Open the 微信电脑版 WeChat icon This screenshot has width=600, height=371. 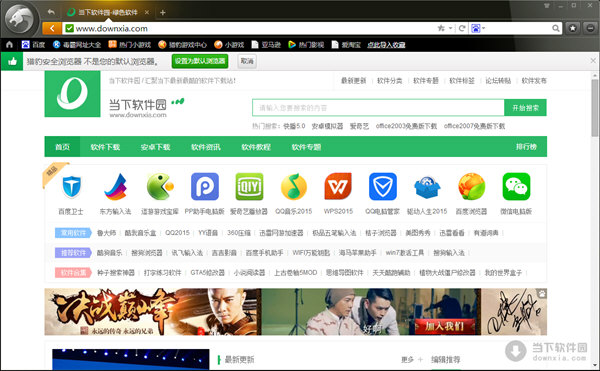[516, 186]
